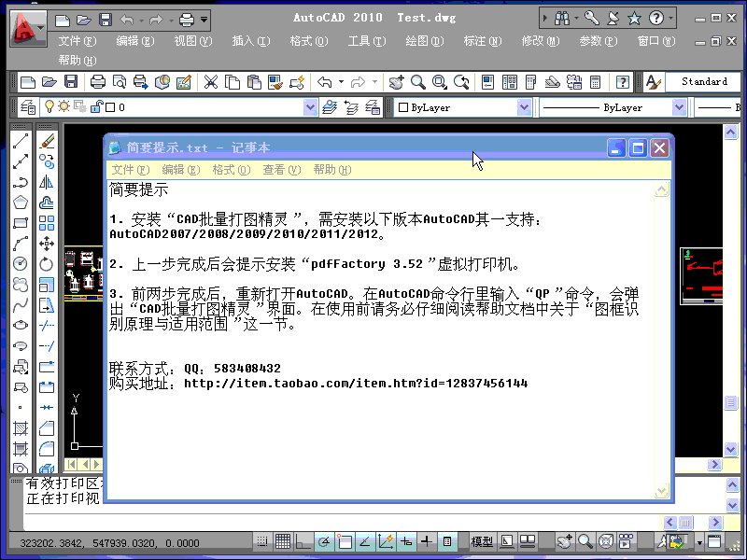This screenshot has width=747, height=560.
Task: Choose the Circle drawing tool
Action: 21,263
